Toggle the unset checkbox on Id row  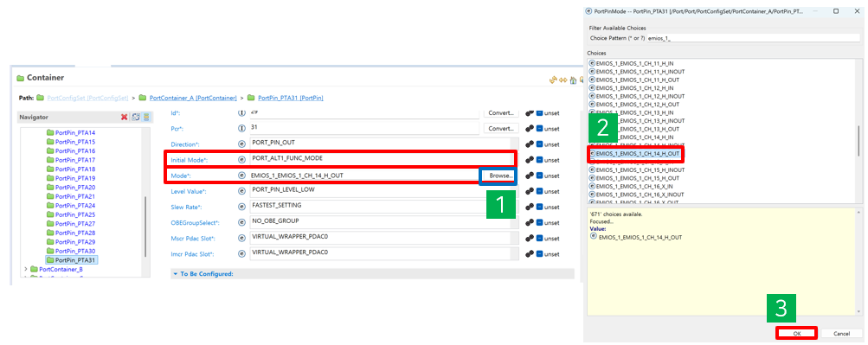540,112
